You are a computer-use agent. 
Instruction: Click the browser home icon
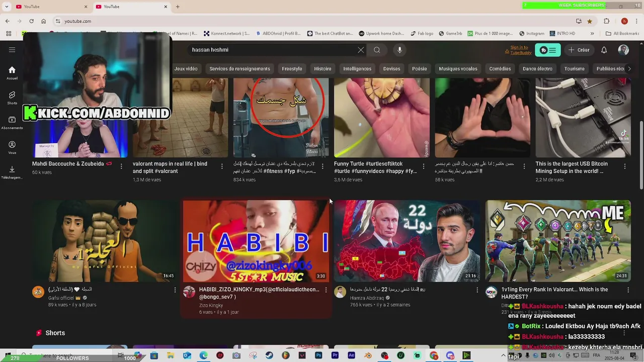click(44, 21)
